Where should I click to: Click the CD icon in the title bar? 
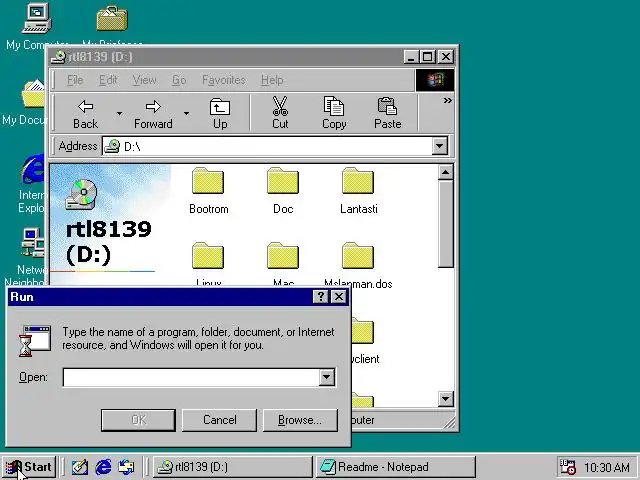58,57
